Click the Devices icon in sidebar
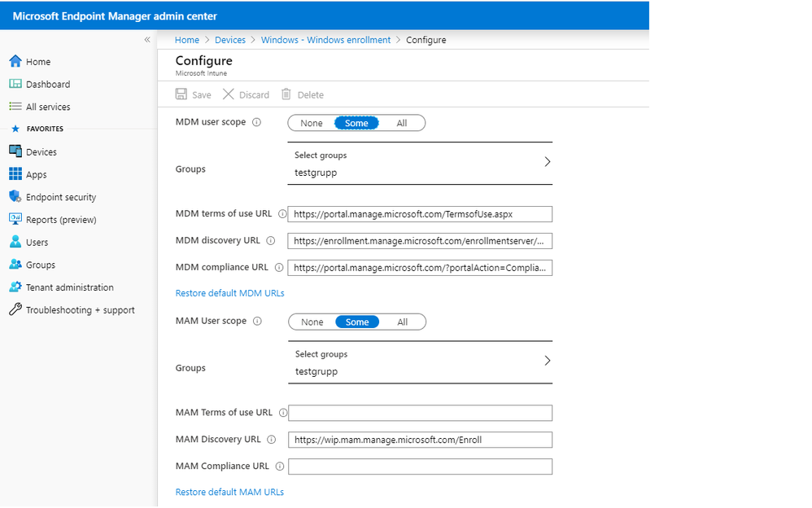This screenshot has height=508, width=812. pos(15,152)
